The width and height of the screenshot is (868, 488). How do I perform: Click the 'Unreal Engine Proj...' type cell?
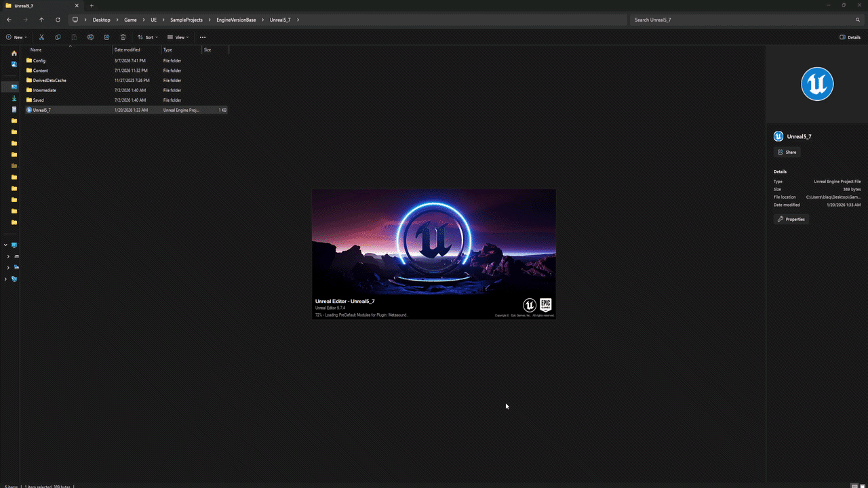tap(181, 110)
